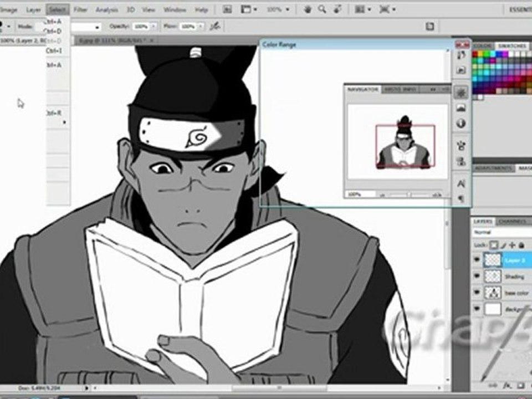This screenshot has width=532, height=399.
Task: Open the Analysis menu
Action: (106, 10)
